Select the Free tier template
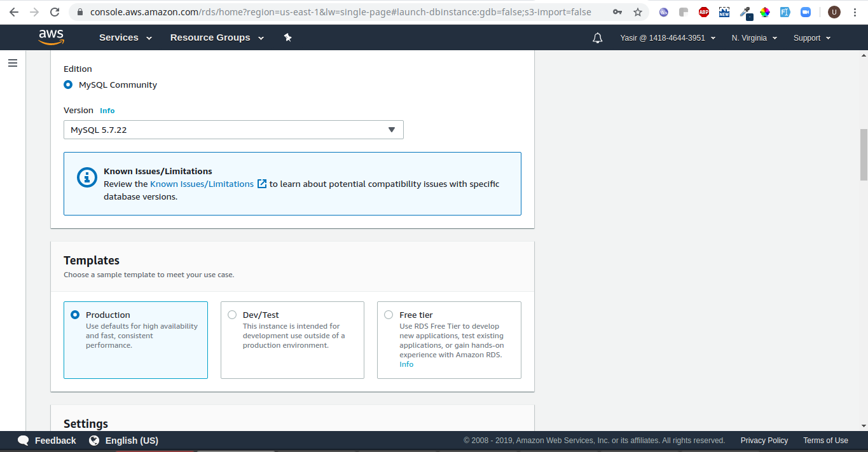Image resolution: width=868 pixels, height=452 pixels. point(449,340)
